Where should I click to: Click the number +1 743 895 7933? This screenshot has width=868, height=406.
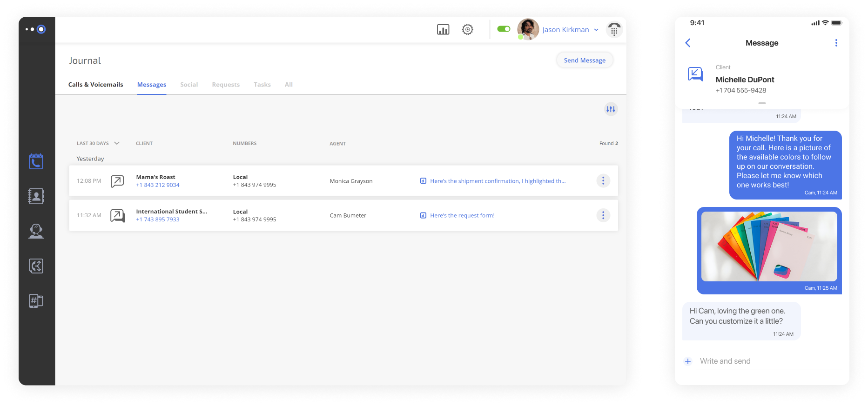coord(157,220)
